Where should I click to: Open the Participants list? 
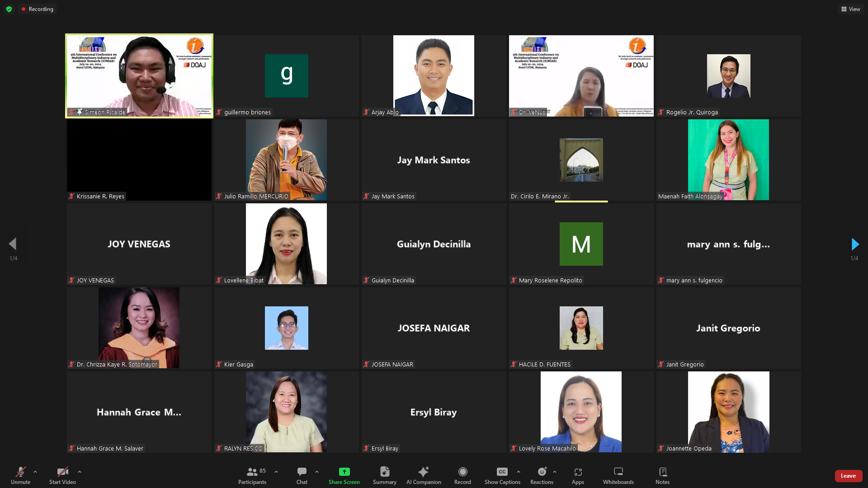click(x=252, y=472)
